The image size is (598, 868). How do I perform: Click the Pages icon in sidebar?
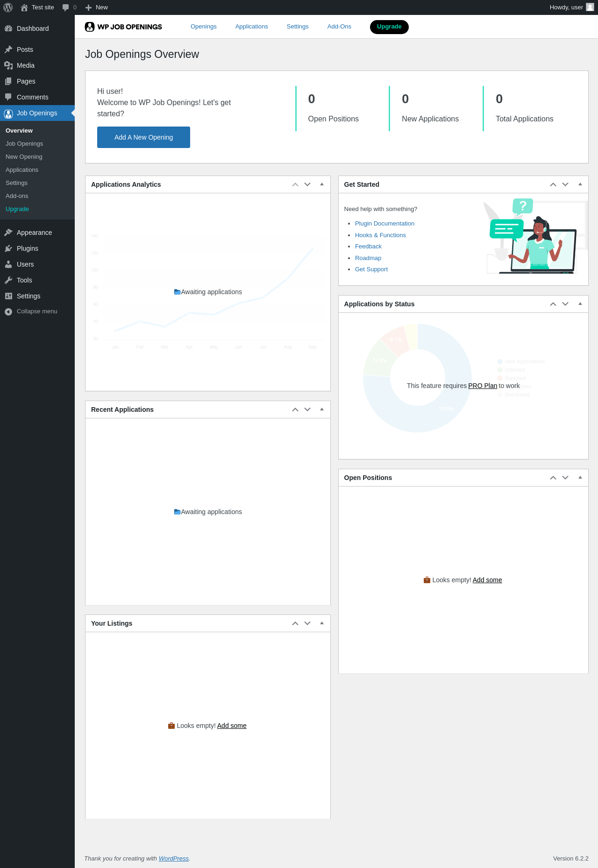(x=8, y=81)
